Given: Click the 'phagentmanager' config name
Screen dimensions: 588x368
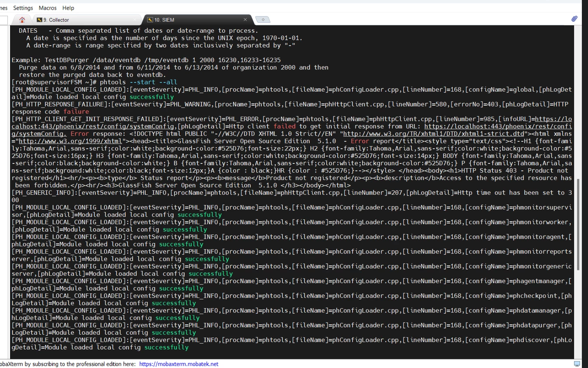Looking at the screenshot, I should coord(539,281).
